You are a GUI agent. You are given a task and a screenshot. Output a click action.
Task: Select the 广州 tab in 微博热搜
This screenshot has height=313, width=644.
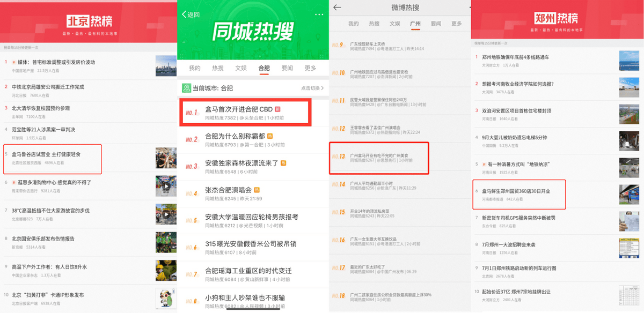point(415,24)
